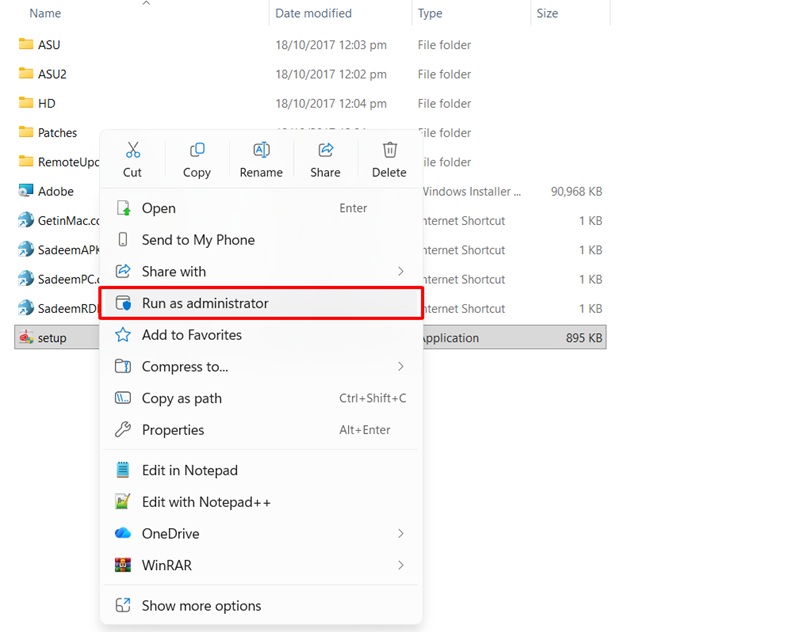The image size is (800, 632).
Task: Click the Rename icon
Action: tap(260, 148)
